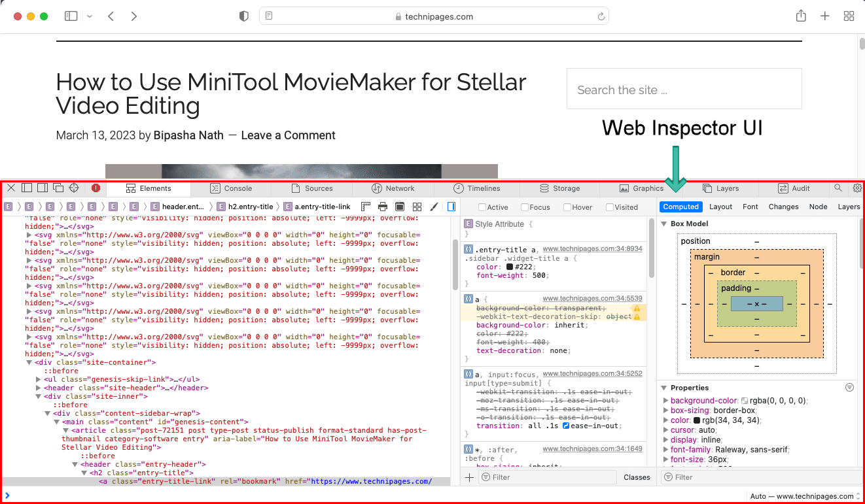Expand the header site-header node
Image resolution: width=865 pixels, height=504 pixels.
click(39, 388)
